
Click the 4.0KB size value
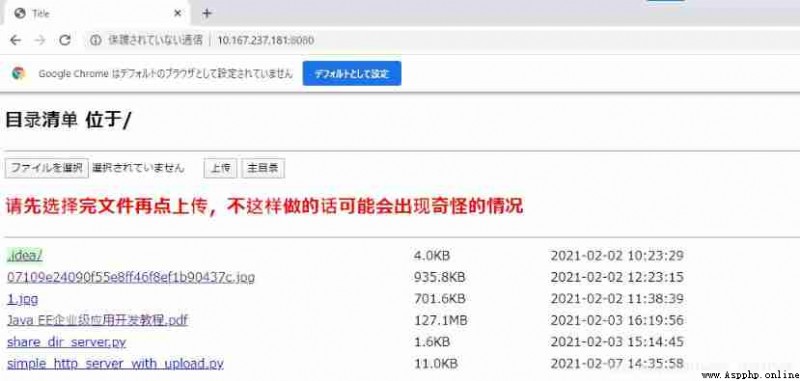pyautogui.click(x=432, y=256)
